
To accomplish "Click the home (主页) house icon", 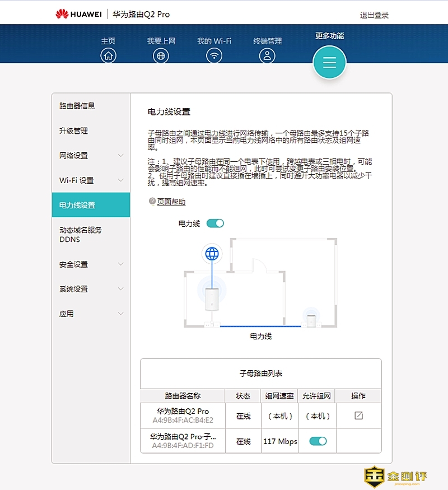I will pos(108,55).
